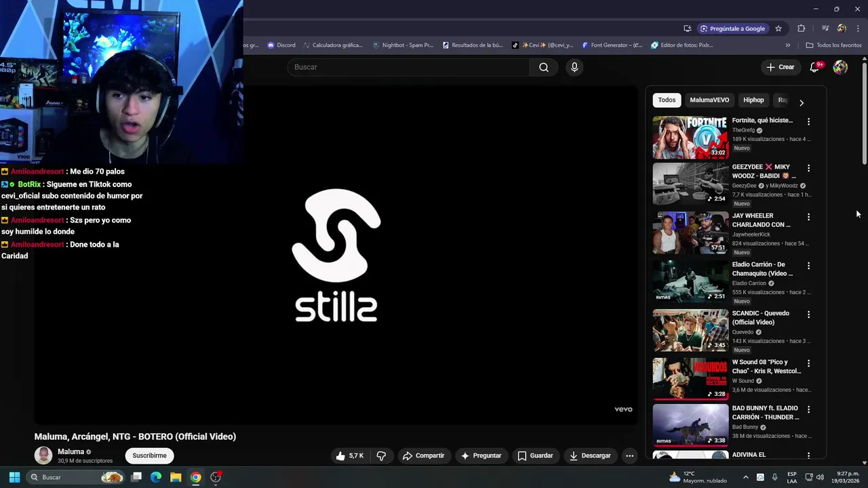This screenshot has width=868, height=488.
Task: Open Windows Start menu
Action: coord(14,477)
